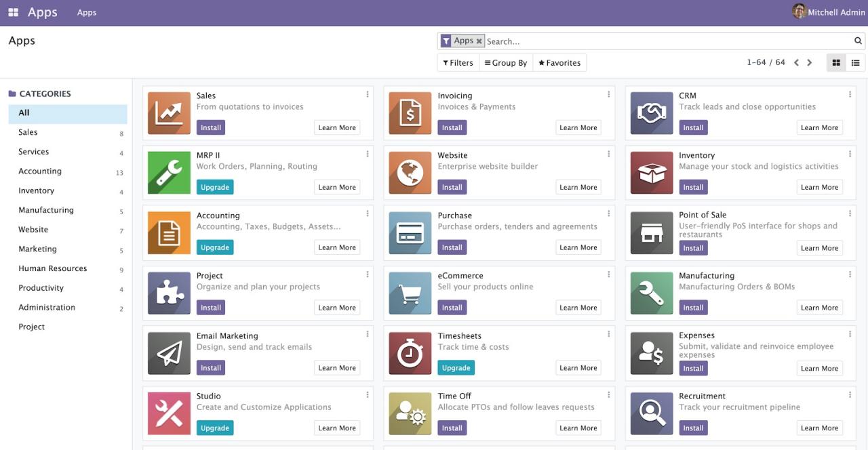Open the apps grid icon in top-left corner
This screenshot has height=450, width=868.
pos(13,12)
